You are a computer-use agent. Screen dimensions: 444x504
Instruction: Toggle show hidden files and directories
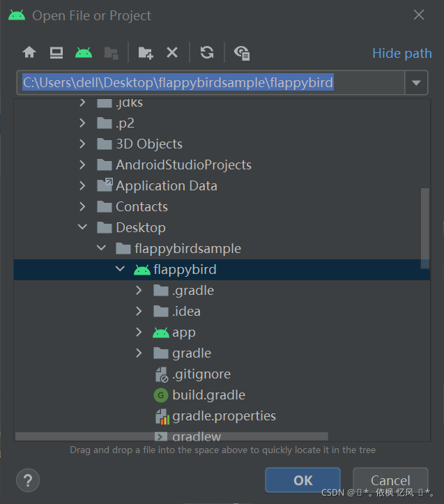pos(242,53)
